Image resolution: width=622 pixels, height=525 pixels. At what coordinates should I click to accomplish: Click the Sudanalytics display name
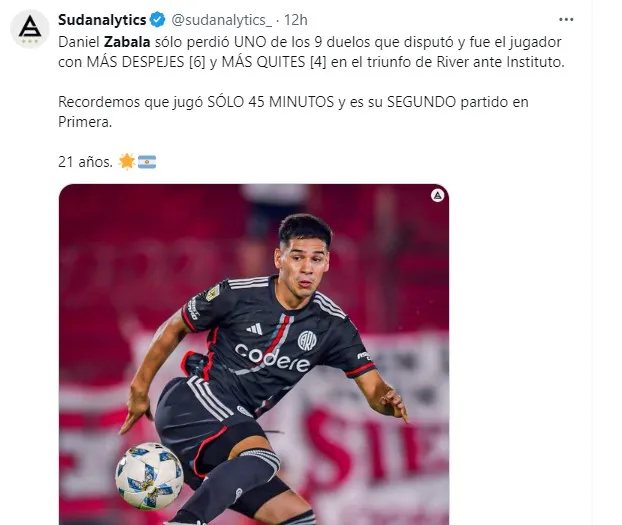coord(102,20)
